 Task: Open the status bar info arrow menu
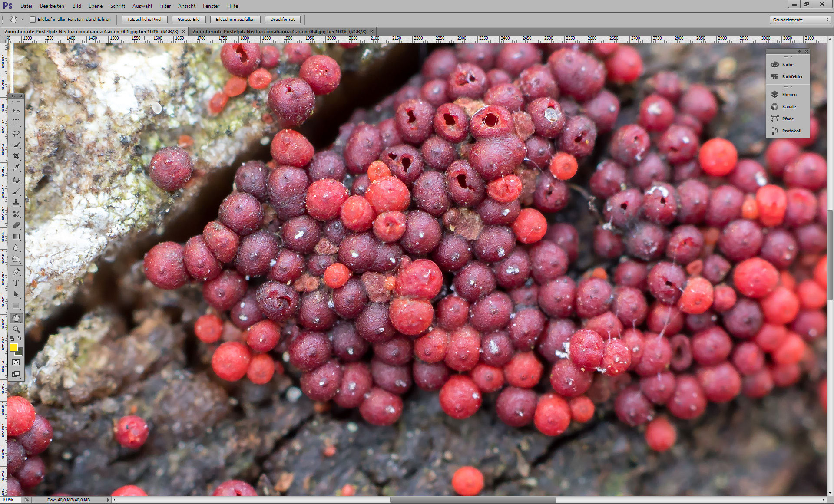(x=108, y=500)
